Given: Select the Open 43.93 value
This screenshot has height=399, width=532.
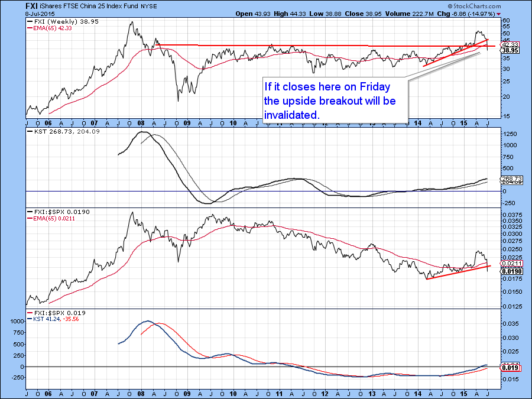Looking at the screenshot, I should (252, 14).
